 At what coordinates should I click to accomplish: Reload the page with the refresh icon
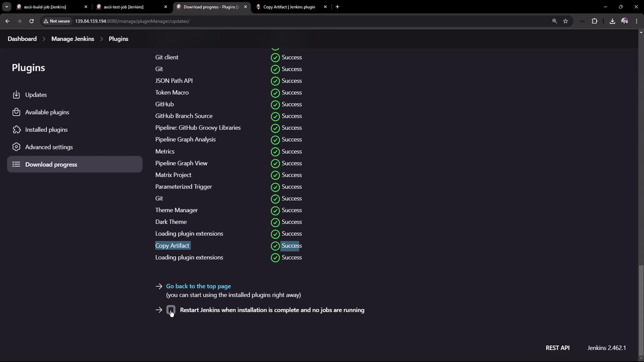click(31, 21)
